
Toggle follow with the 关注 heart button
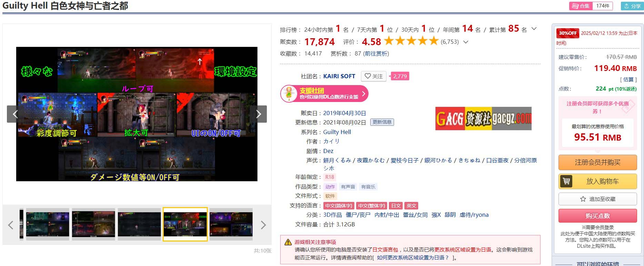(374, 76)
